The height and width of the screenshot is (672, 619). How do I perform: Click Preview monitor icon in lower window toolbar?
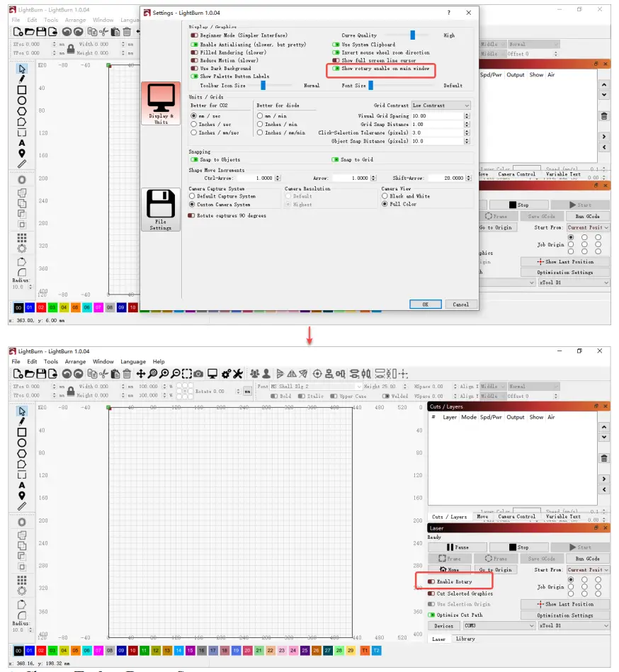click(x=212, y=374)
